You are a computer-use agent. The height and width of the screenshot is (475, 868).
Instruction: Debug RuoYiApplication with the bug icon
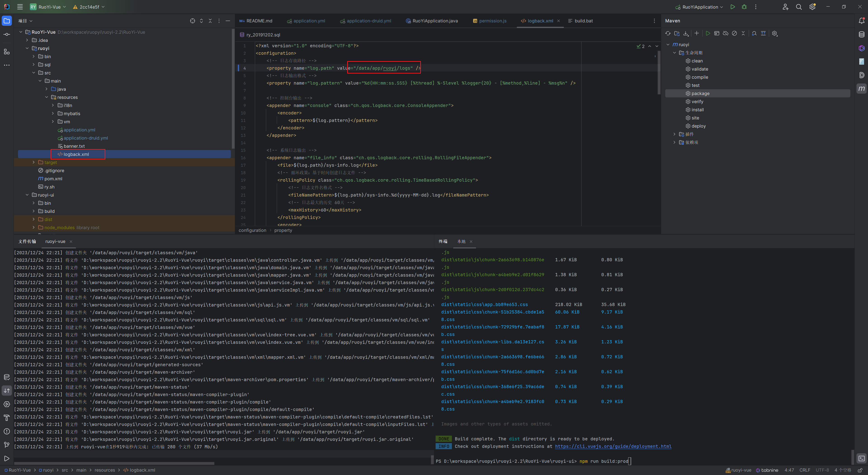tap(744, 7)
